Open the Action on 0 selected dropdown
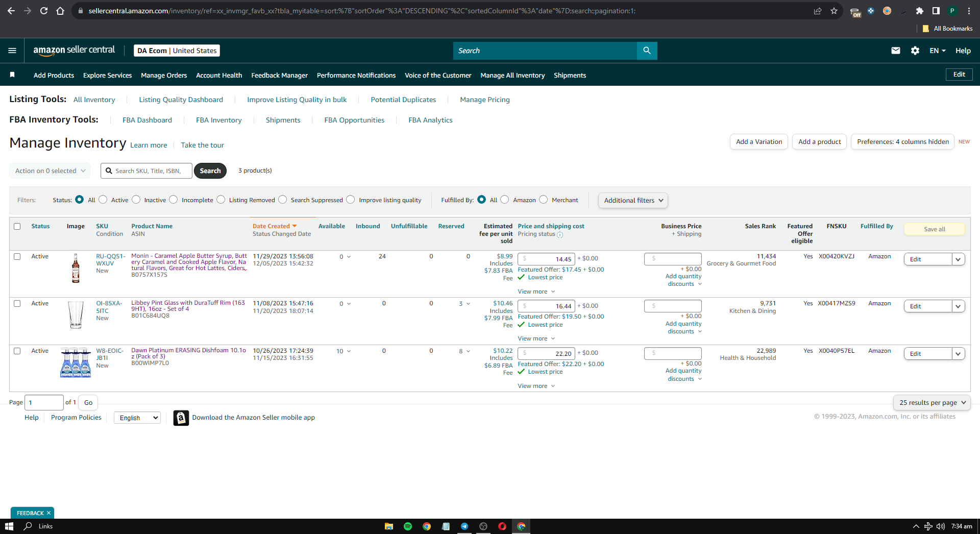 (x=50, y=171)
